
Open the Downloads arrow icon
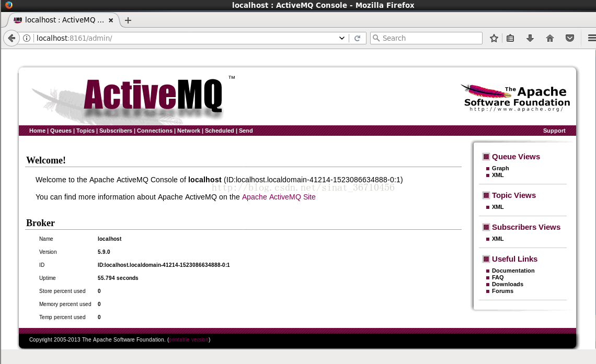pos(530,38)
